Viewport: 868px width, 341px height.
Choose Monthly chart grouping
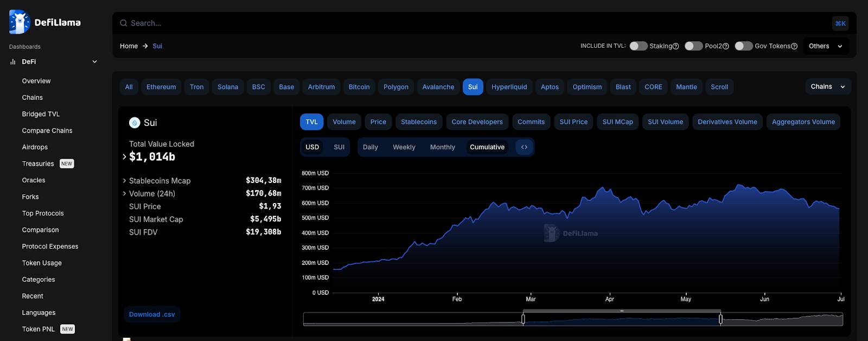[x=443, y=147]
